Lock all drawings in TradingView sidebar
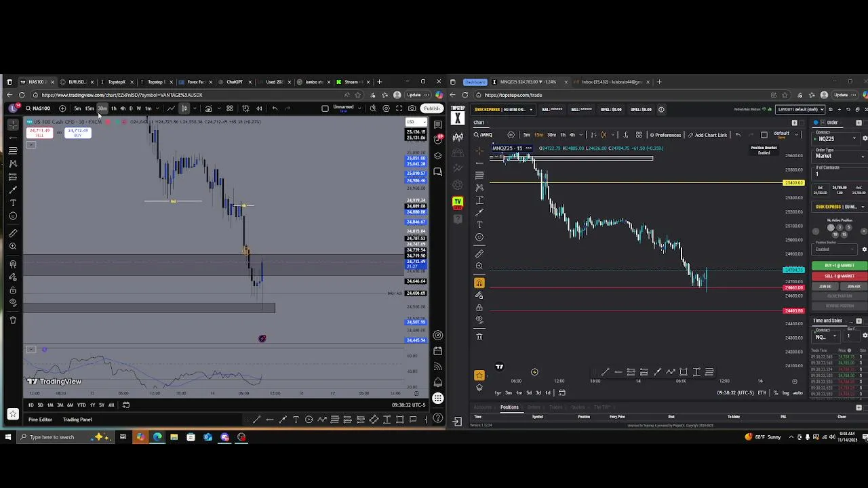The height and width of the screenshot is (488, 868). (x=13, y=290)
